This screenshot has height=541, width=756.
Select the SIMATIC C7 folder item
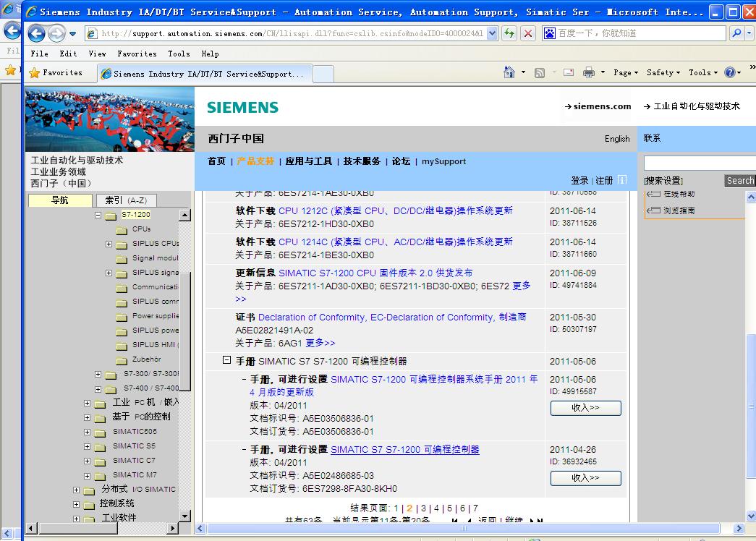[x=134, y=461]
